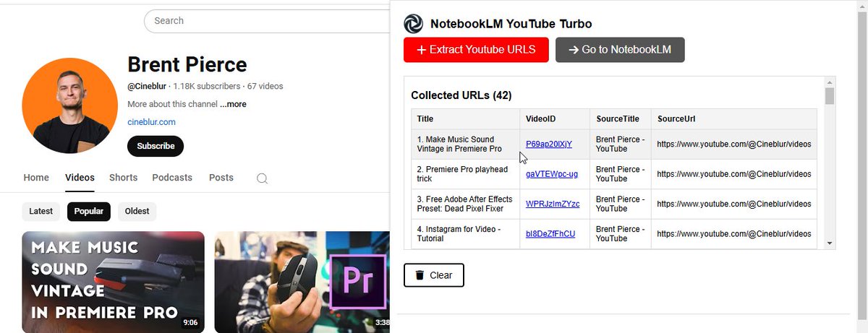Viewport: 868px width, 333px height.
Task: Open the Posts tab
Action: click(221, 178)
